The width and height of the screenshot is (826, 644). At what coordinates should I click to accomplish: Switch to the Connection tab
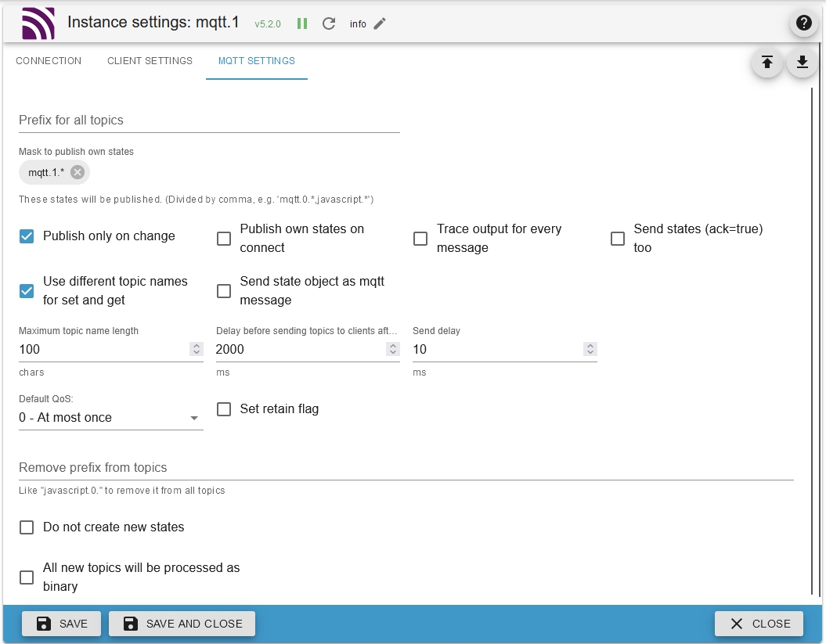point(49,60)
